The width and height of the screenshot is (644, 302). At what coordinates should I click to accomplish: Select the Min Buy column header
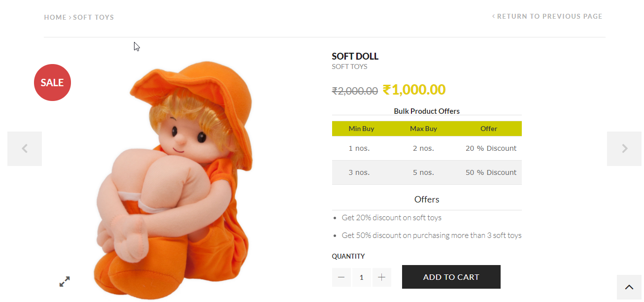361,129
